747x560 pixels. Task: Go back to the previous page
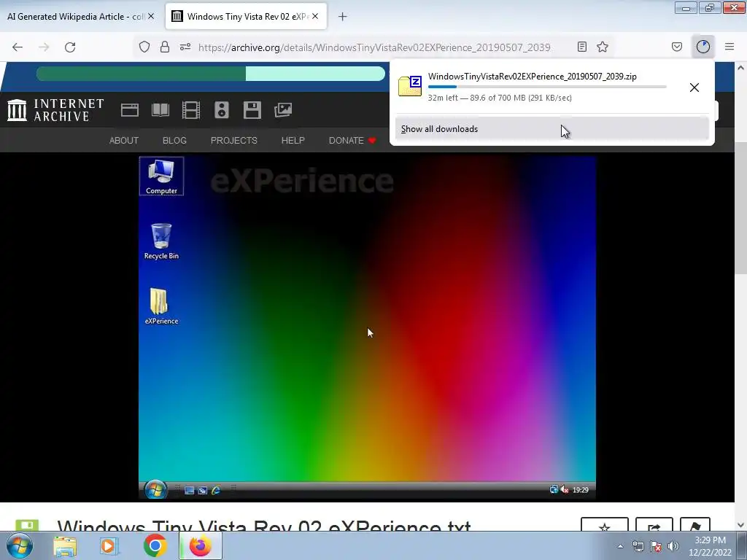pos(18,47)
